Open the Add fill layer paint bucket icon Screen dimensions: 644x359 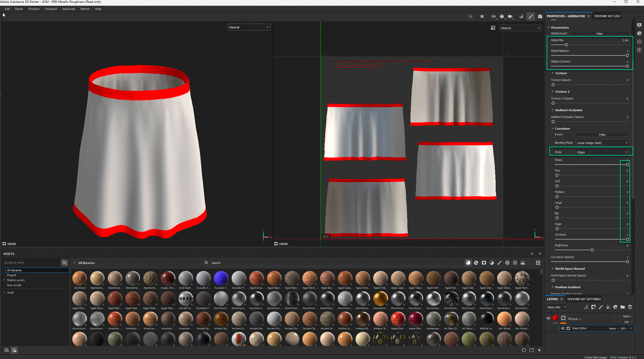(608, 307)
